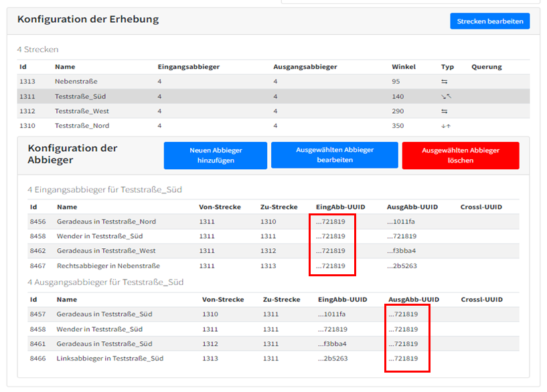Click the Winkel column header
This screenshot has width=547, height=392.
click(404, 67)
